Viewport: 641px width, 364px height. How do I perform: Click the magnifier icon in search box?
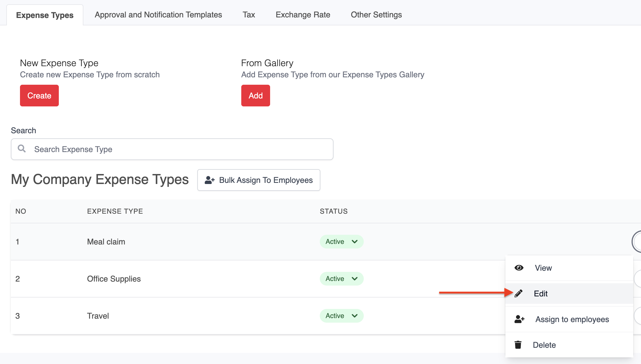pos(22,149)
